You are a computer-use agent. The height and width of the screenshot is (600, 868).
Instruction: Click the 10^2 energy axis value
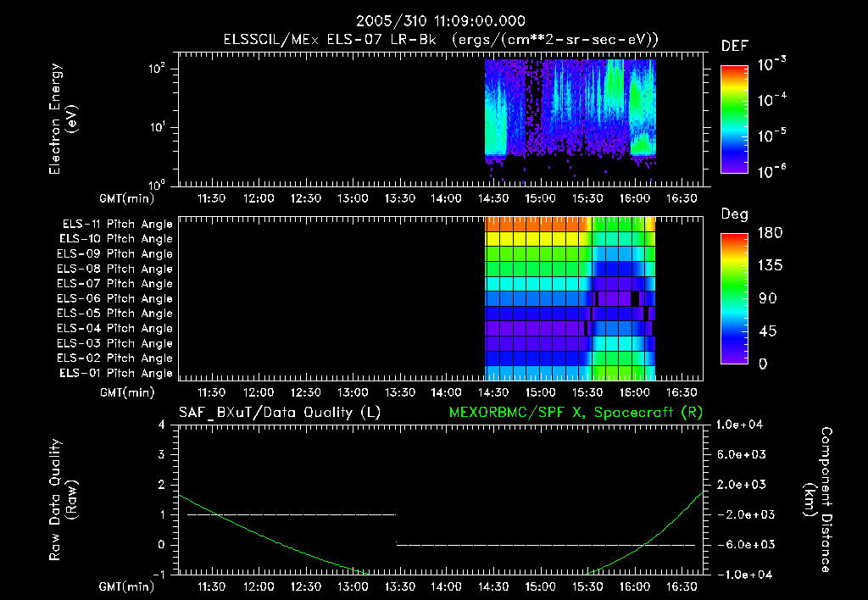coord(157,69)
